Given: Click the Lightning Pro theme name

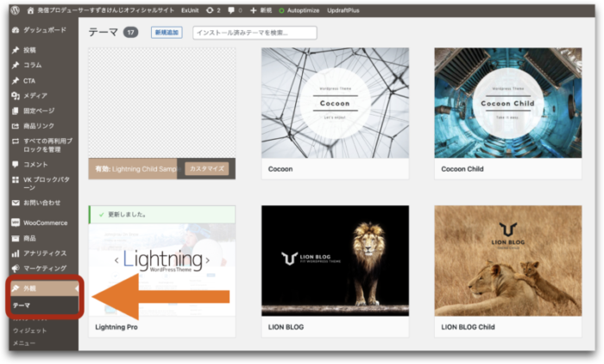Looking at the screenshot, I should [116, 327].
